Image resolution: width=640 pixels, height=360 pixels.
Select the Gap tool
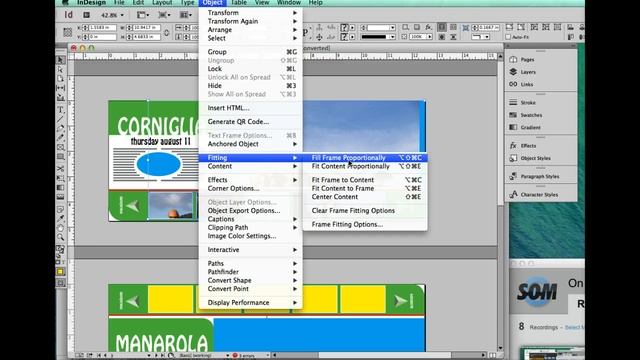(60, 88)
